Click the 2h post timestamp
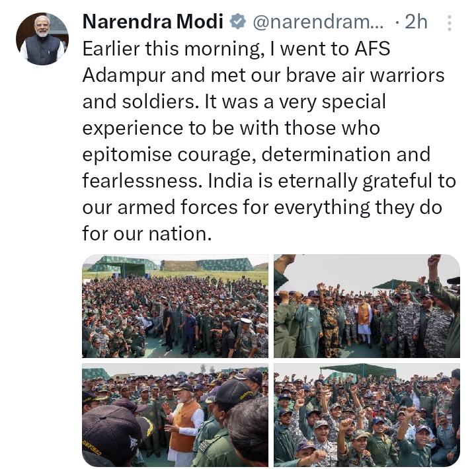This screenshot has width=476, height=469. (x=416, y=22)
